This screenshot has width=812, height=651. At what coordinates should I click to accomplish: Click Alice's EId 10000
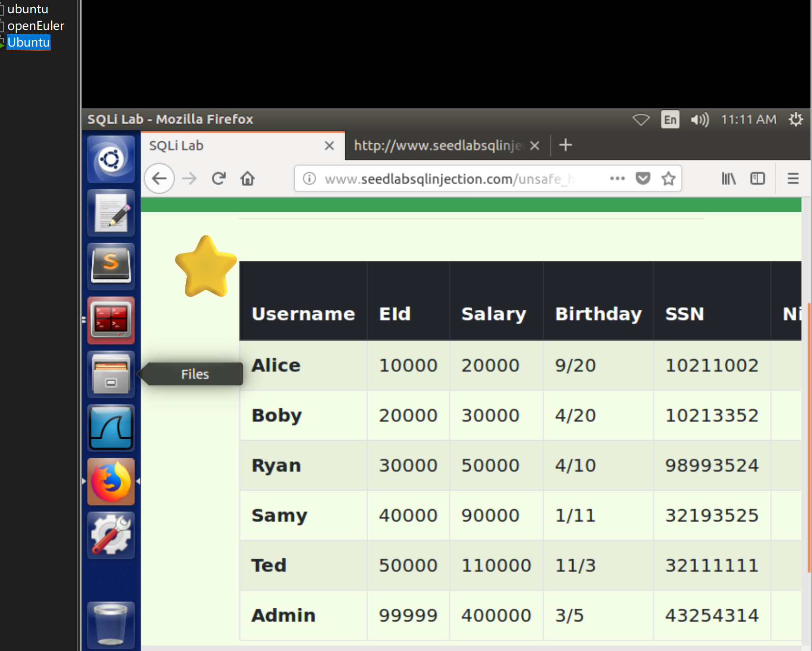[408, 365]
